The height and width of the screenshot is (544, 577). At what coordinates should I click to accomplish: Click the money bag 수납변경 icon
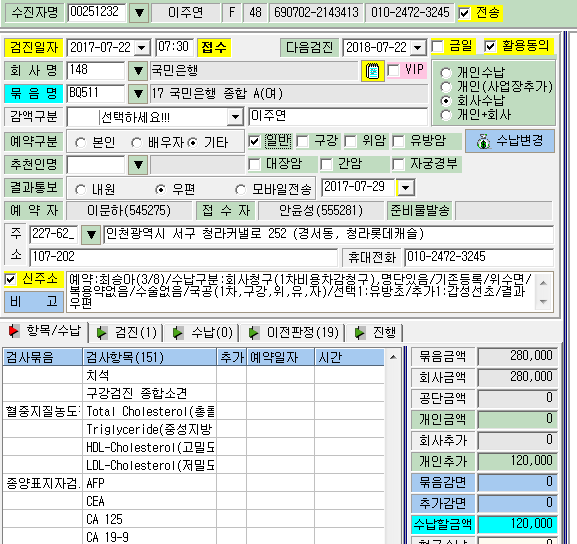click(484, 141)
